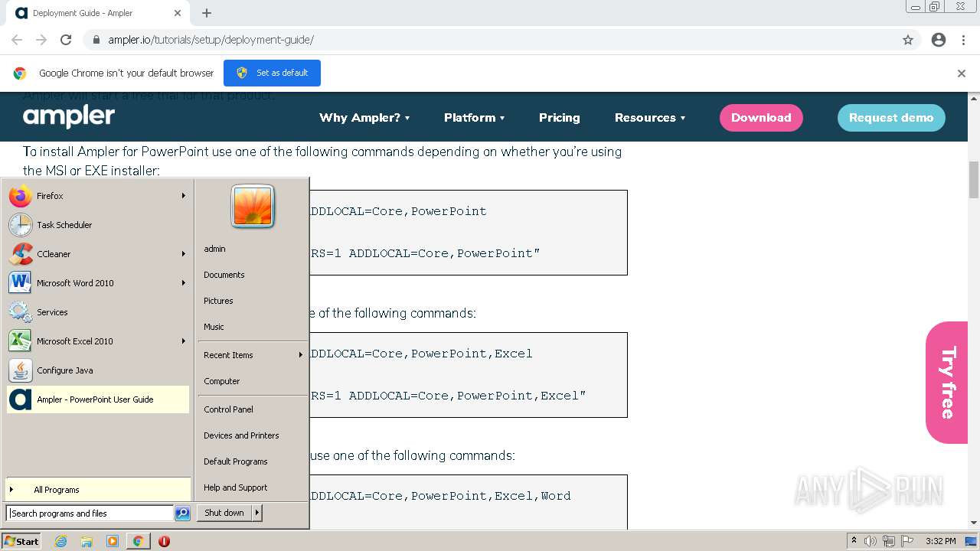Viewport: 980px width, 551px height.
Task: Click the red Opera-style taskbar icon
Action: tap(164, 541)
